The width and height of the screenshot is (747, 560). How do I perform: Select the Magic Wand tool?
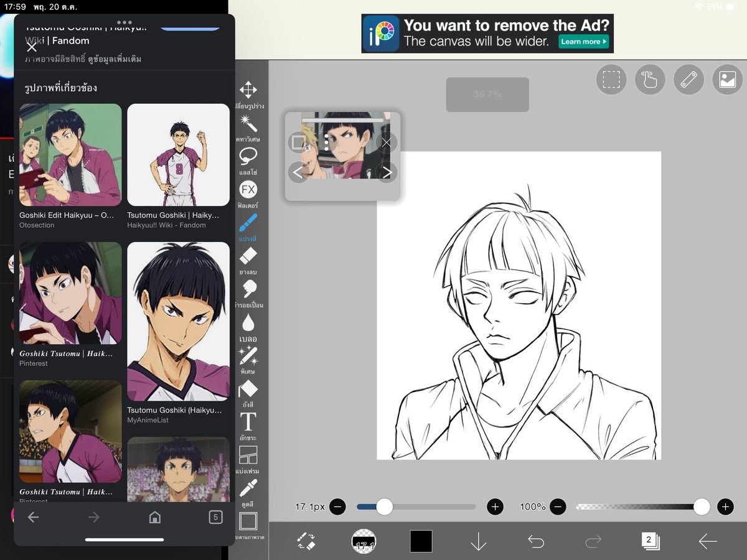[248, 123]
